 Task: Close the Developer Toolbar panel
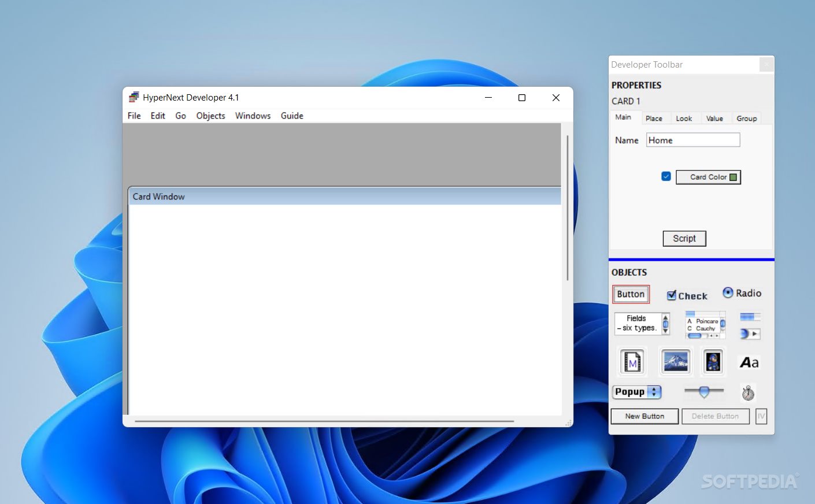pos(766,64)
